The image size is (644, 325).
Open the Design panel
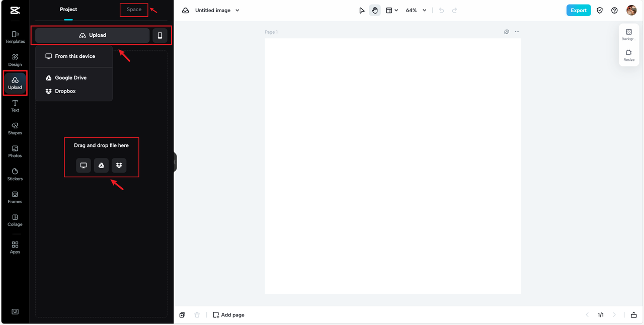tap(15, 60)
